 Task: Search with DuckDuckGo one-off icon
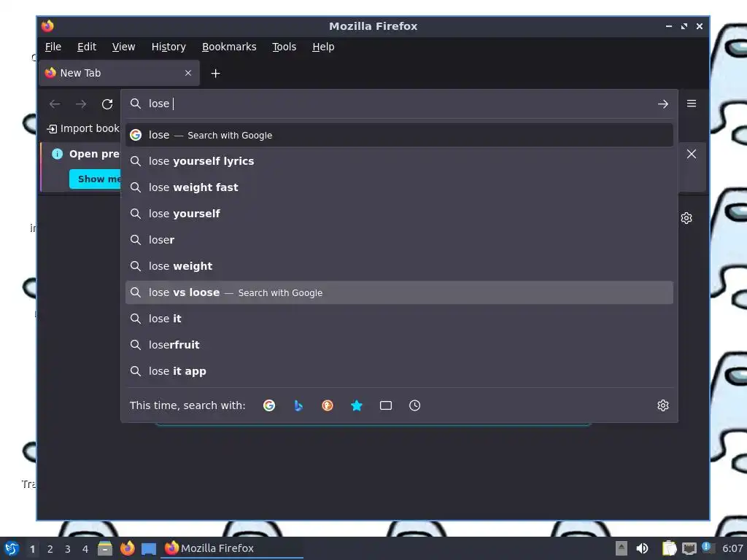328,405
